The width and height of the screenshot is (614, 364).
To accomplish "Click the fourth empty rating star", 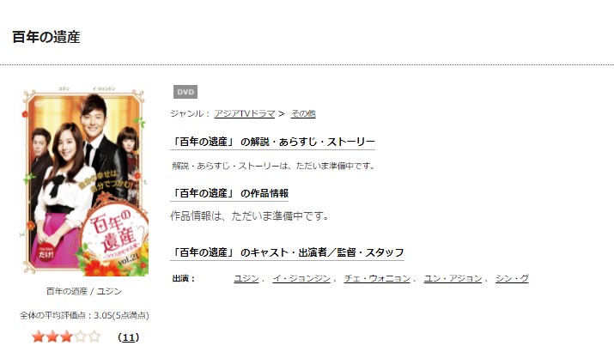I will click(80, 337).
